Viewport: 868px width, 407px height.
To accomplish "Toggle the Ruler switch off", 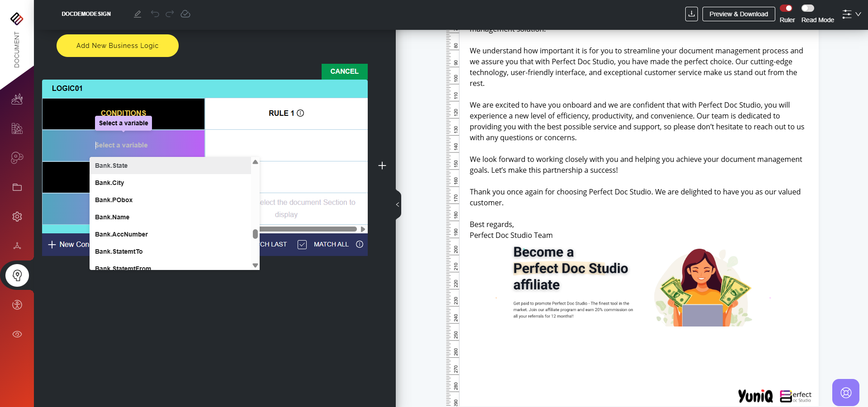I will tap(786, 8).
